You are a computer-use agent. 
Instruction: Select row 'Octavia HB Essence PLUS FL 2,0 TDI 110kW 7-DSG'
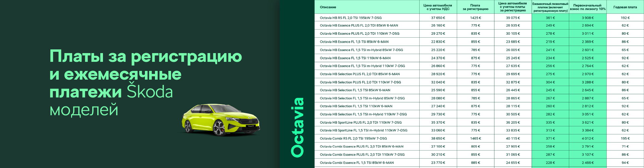coord(479,34)
